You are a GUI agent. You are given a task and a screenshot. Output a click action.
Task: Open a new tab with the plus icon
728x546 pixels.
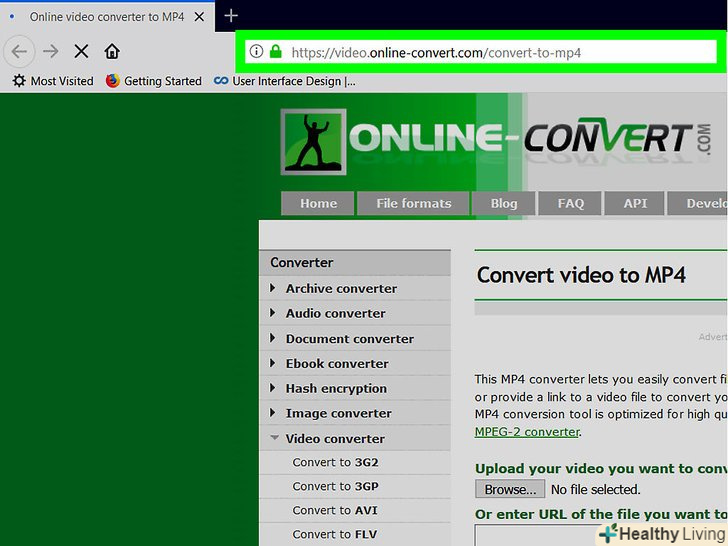click(x=231, y=15)
